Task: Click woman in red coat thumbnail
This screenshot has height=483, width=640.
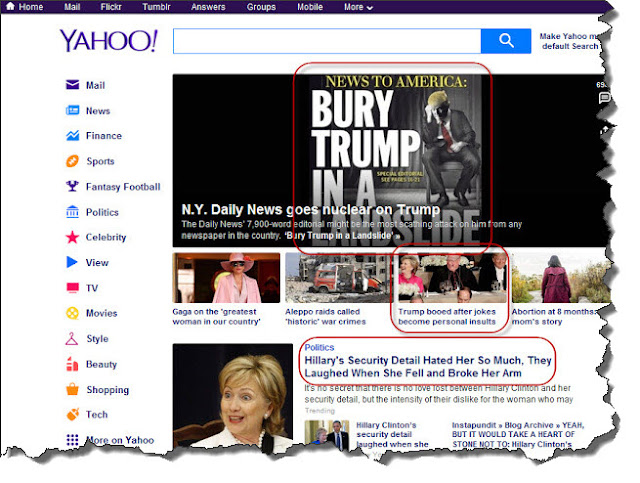Action: coord(560,278)
